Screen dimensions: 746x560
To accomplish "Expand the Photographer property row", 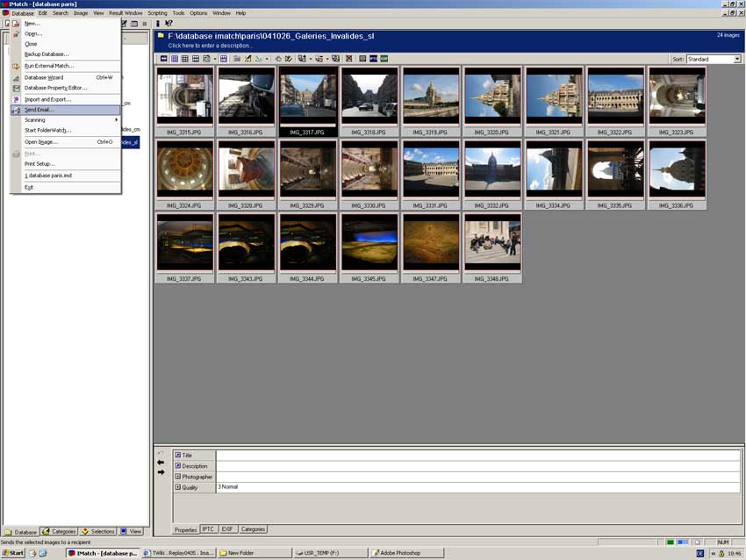I will 178,477.
